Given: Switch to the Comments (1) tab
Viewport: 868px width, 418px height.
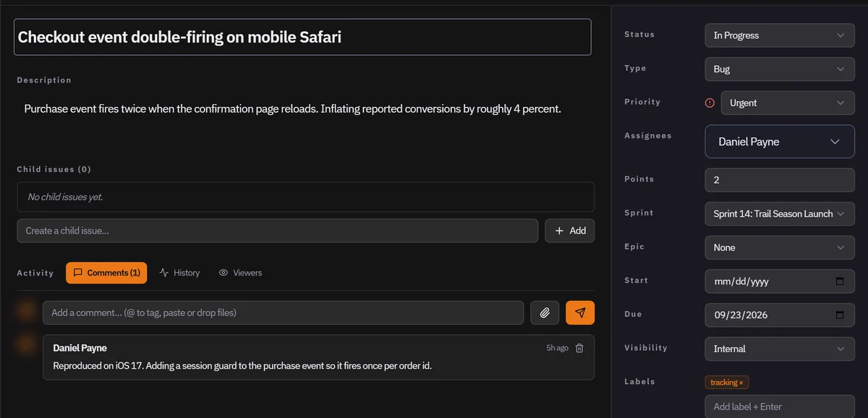Looking at the screenshot, I should [x=106, y=273].
